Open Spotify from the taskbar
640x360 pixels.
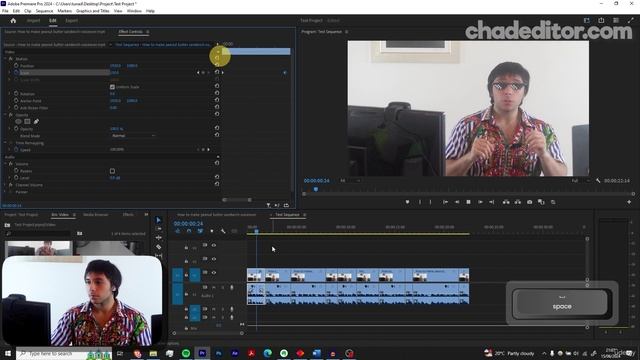[x=186, y=353]
